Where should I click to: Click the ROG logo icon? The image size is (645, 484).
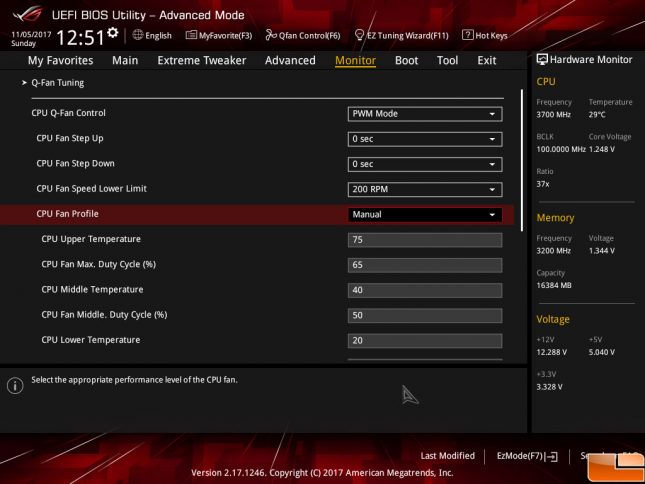point(28,14)
